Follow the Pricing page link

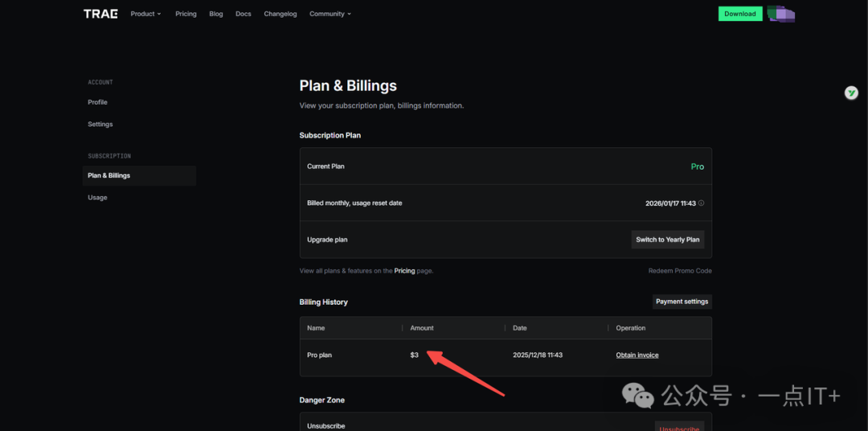tap(404, 271)
